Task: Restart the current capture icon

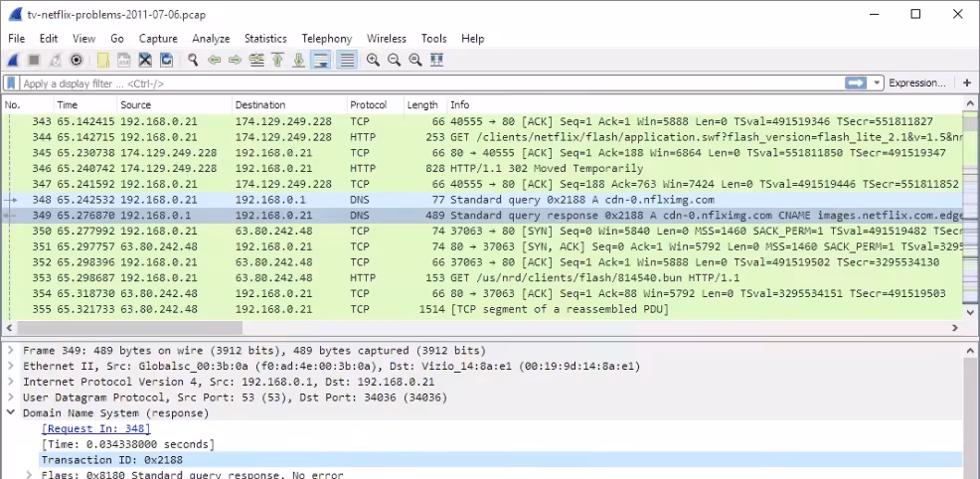Action: pos(55,60)
